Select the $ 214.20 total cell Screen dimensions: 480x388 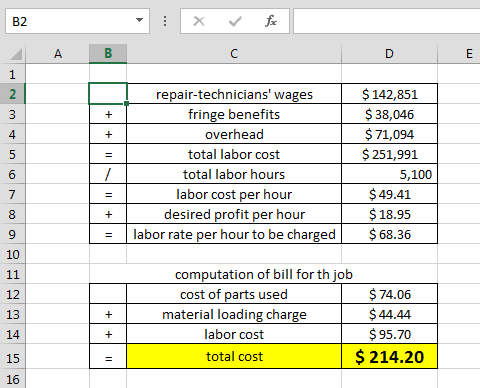pos(389,356)
